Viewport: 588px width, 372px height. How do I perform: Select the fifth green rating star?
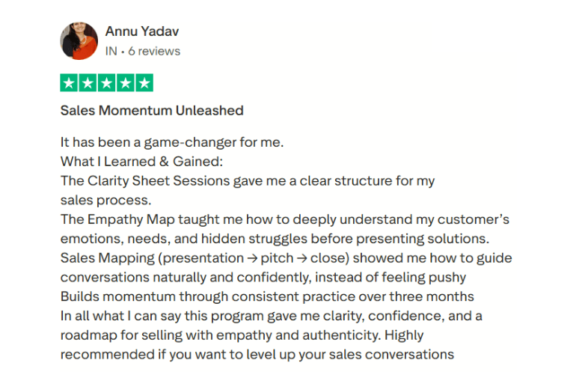click(144, 83)
